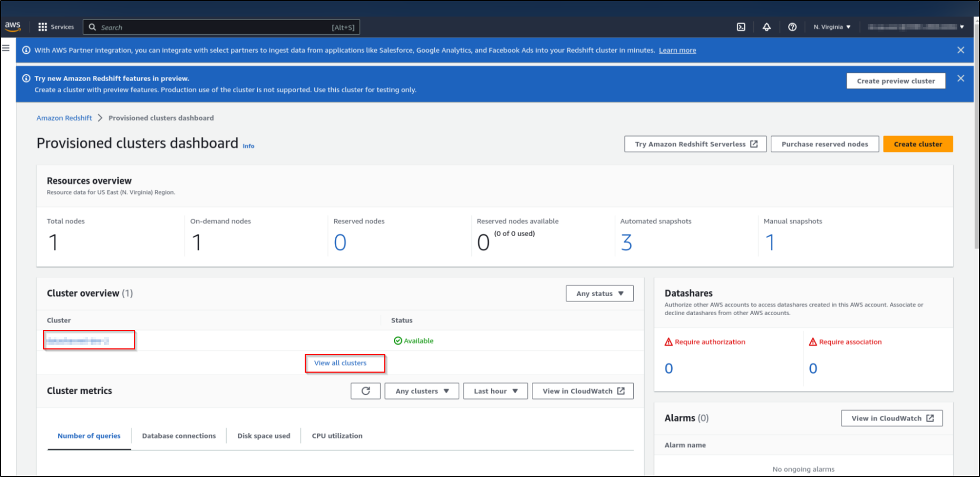
Task: Click the 'Provisioned clusters dashboard' breadcrumb text
Action: pyautogui.click(x=161, y=118)
